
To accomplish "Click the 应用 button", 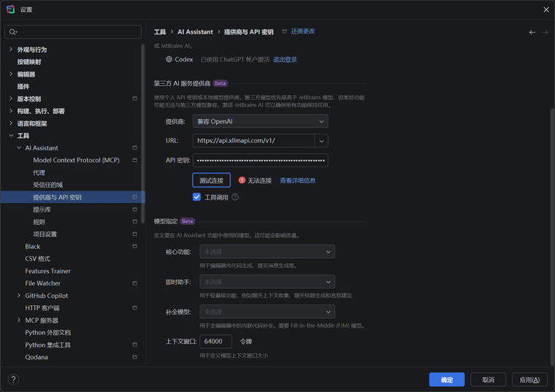I will pos(529,380).
